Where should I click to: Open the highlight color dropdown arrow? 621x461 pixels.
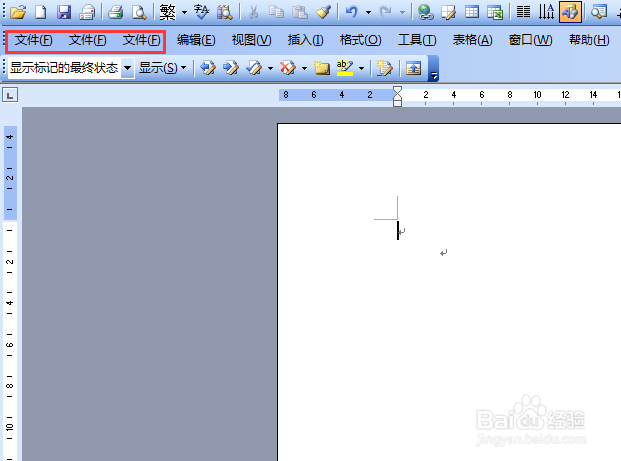click(x=361, y=68)
